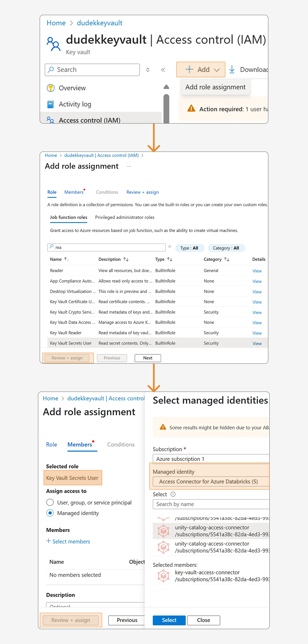The height and width of the screenshot is (644, 308).
Task: Switch to the Role tab in middle panel
Action: point(52,192)
